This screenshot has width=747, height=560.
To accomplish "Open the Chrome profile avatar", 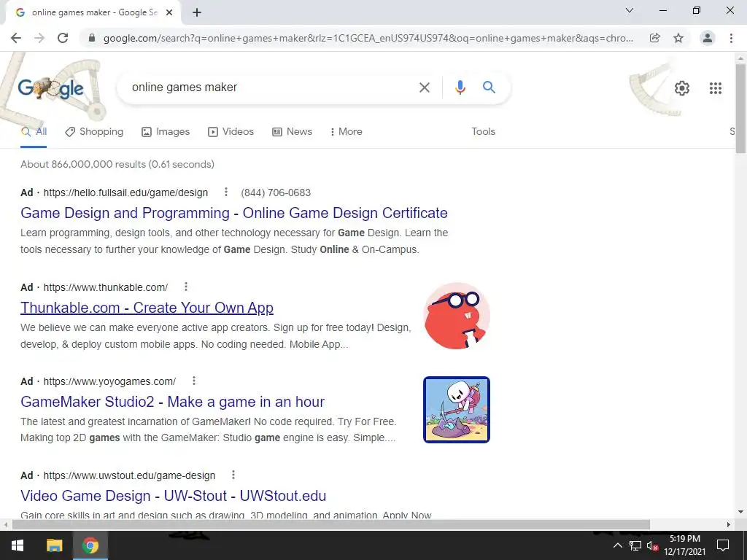I will coord(708,38).
